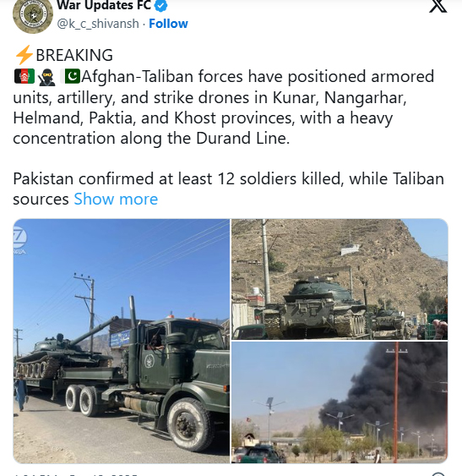Viewport: 462px width, 476px height.
Task: Click the BREAKING headline text
Action: coord(74,55)
